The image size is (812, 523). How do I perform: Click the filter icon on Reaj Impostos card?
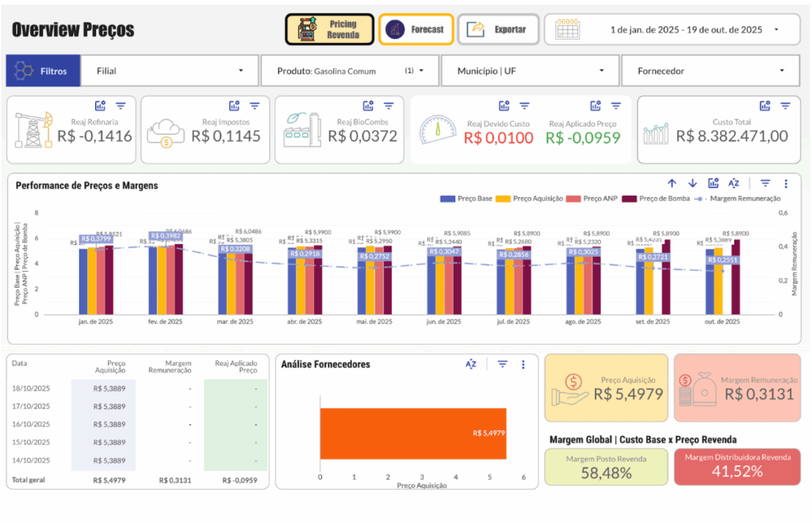coord(255,105)
